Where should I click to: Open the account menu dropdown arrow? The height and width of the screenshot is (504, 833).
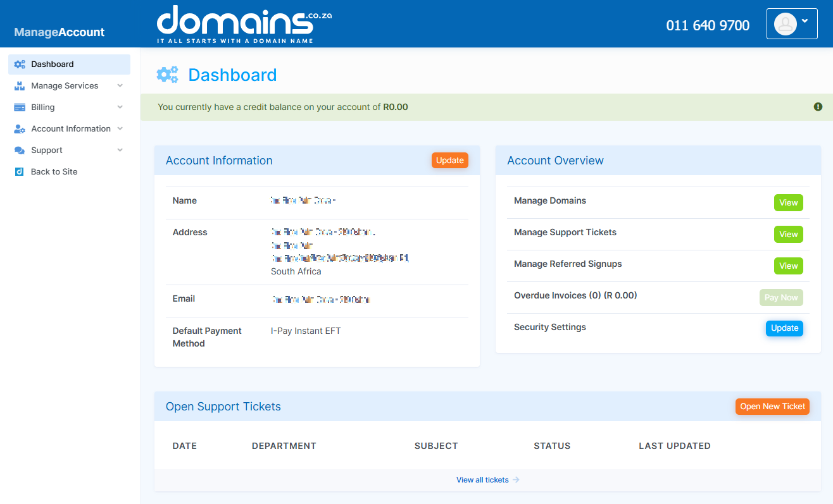(804, 20)
